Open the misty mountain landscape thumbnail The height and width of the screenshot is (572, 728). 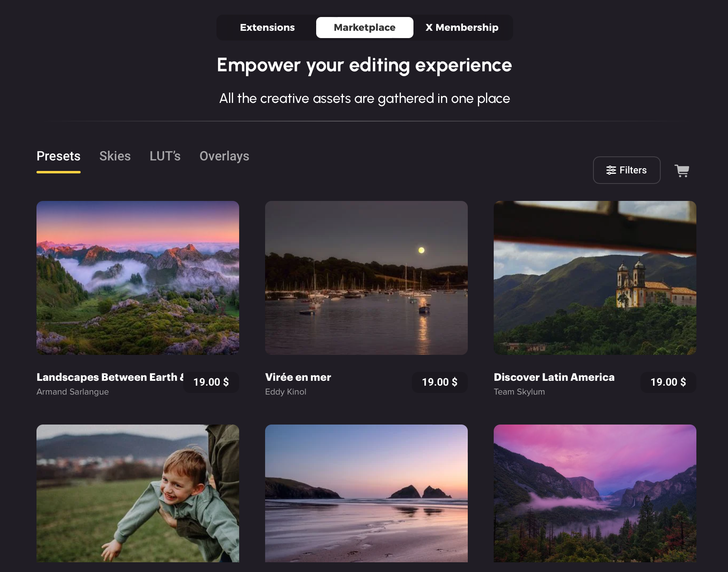click(138, 278)
